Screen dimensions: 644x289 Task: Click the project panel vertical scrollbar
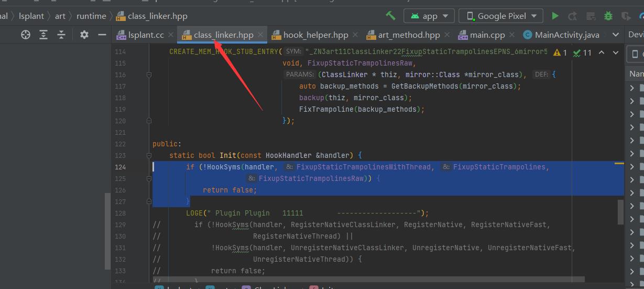tap(107, 231)
